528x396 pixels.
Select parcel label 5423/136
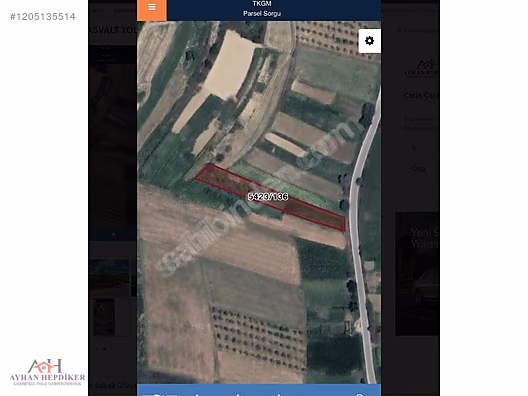[x=268, y=197]
